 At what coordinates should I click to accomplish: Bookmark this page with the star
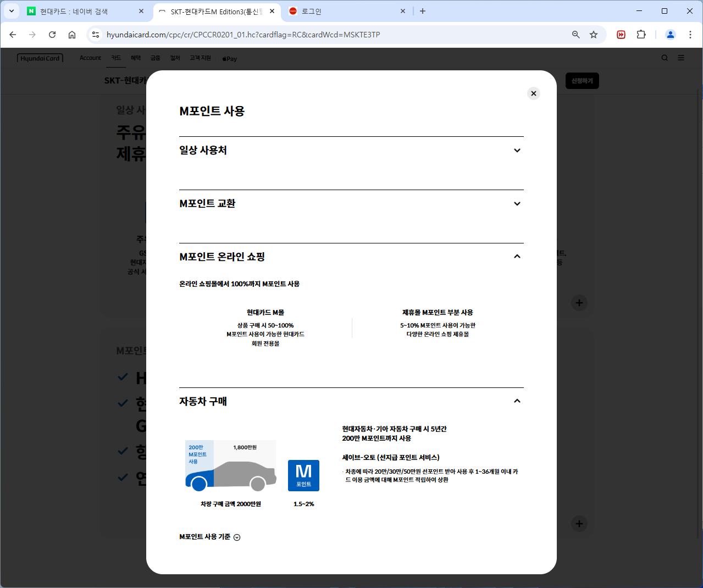pos(594,35)
